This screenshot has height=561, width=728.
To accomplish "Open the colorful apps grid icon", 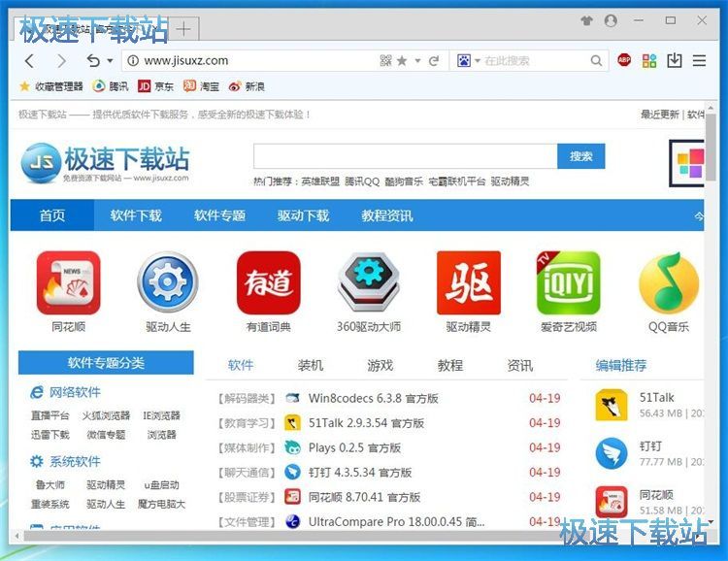I will pos(649,60).
